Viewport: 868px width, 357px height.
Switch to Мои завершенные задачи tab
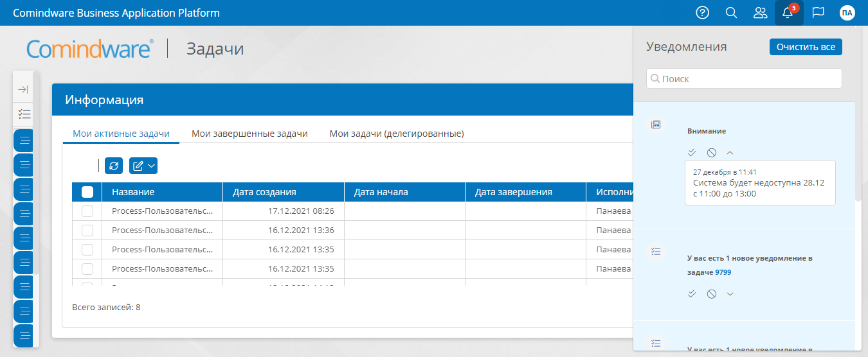249,134
